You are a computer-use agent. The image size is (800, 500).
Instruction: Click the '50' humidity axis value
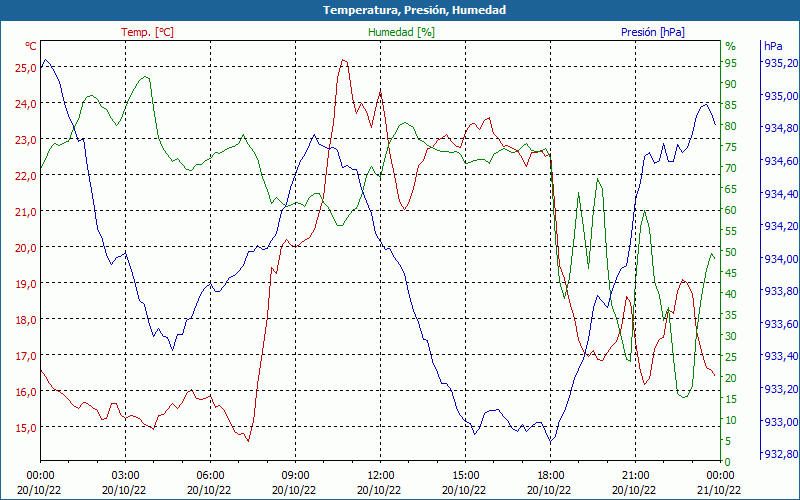coord(731,252)
